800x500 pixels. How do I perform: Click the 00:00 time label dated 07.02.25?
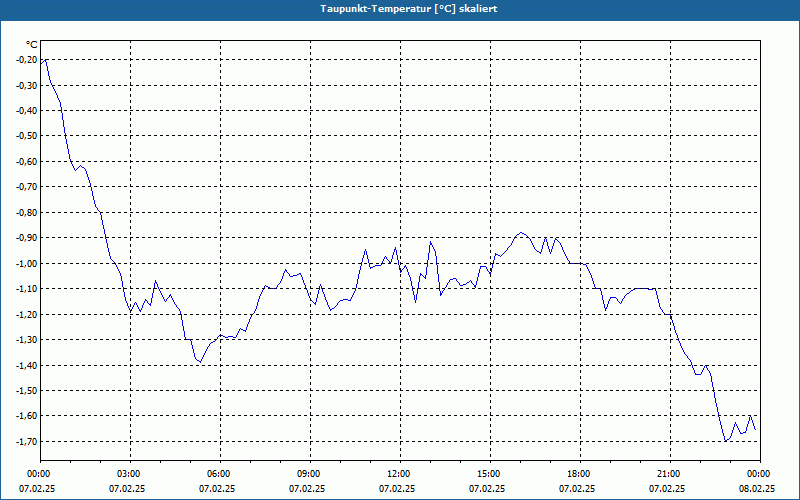[40, 474]
